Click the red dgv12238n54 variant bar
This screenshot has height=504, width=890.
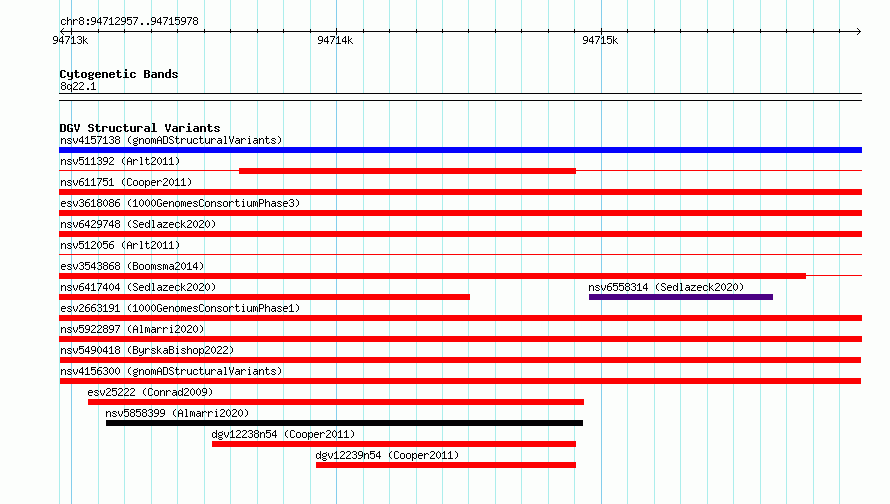(394, 444)
